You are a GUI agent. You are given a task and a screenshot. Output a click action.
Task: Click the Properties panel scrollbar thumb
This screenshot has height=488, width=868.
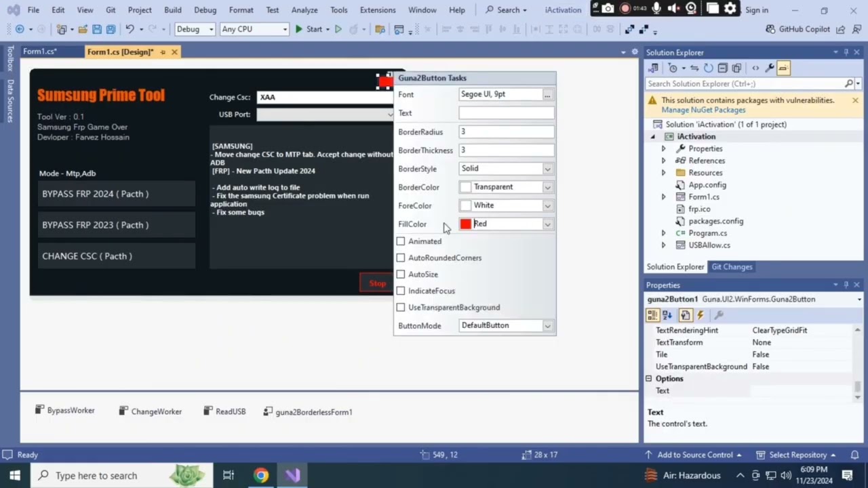click(x=858, y=386)
